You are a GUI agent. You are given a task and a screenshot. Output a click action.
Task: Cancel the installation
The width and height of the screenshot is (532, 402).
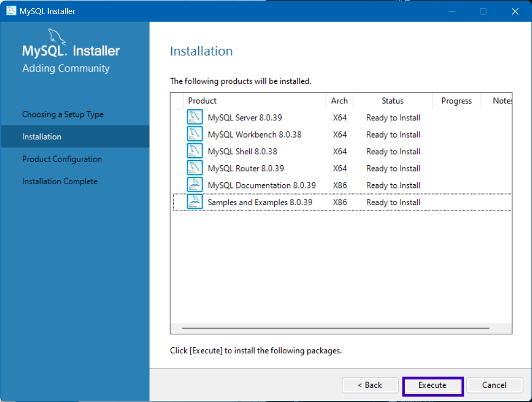pos(494,385)
